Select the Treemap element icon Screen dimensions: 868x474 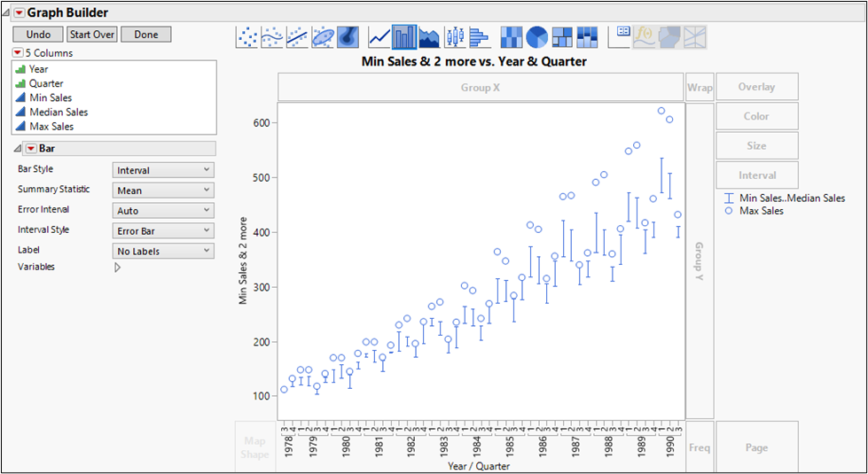pos(562,37)
